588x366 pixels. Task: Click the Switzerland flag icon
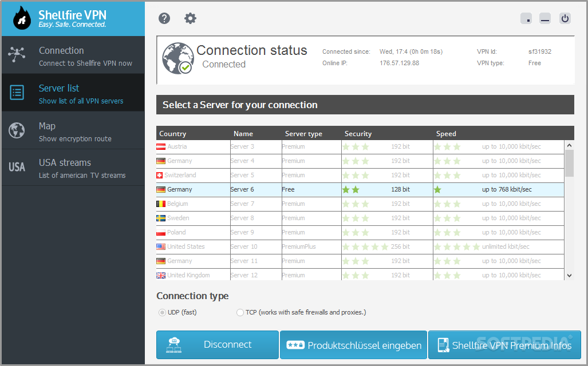tap(159, 176)
